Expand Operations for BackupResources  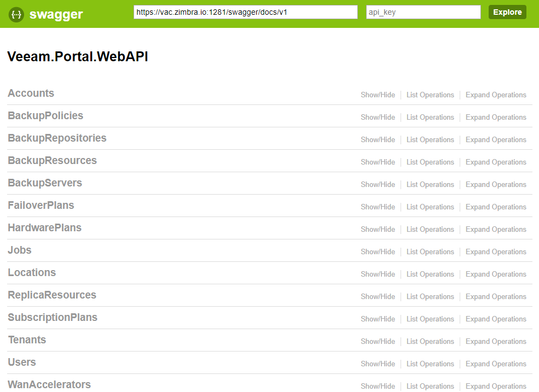pos(496,162)
